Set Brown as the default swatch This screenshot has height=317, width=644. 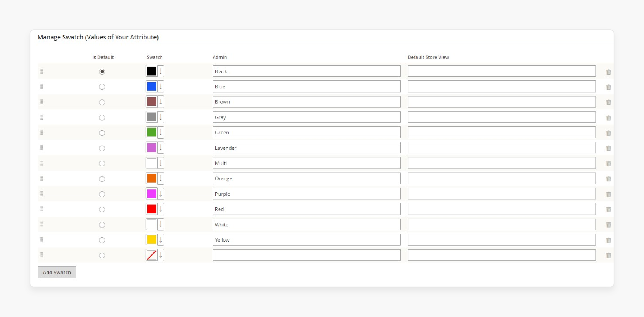coord(102,102)
